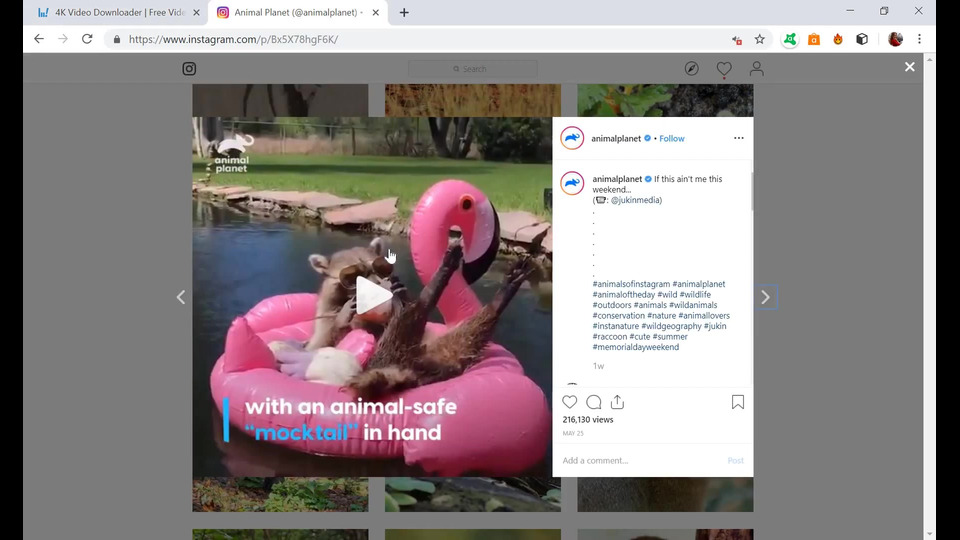
Task: Click the page vertical scrollbar
Action: point(929,296)
